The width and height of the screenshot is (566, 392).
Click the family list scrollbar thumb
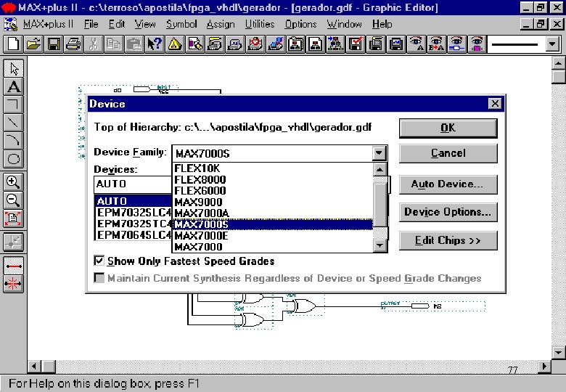click(380, 205)
